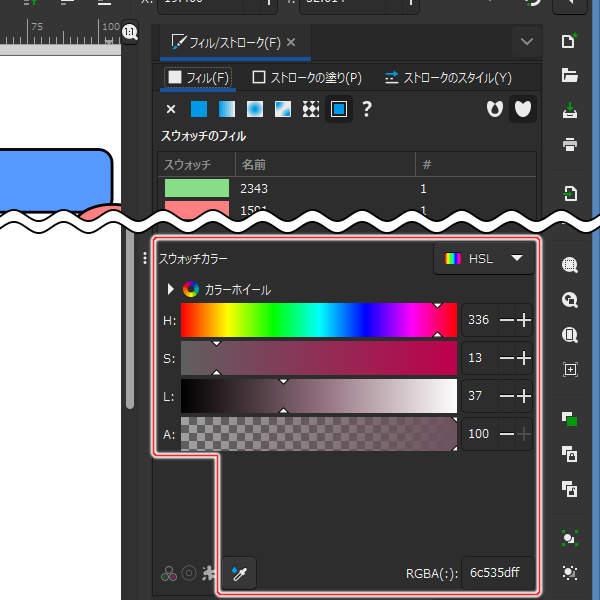Pick color with the dropper icon
This screenshot has width=600, height=600.
239,573
